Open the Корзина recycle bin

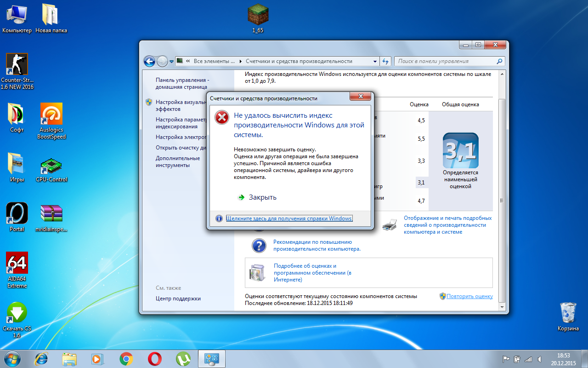coord(568,316)
